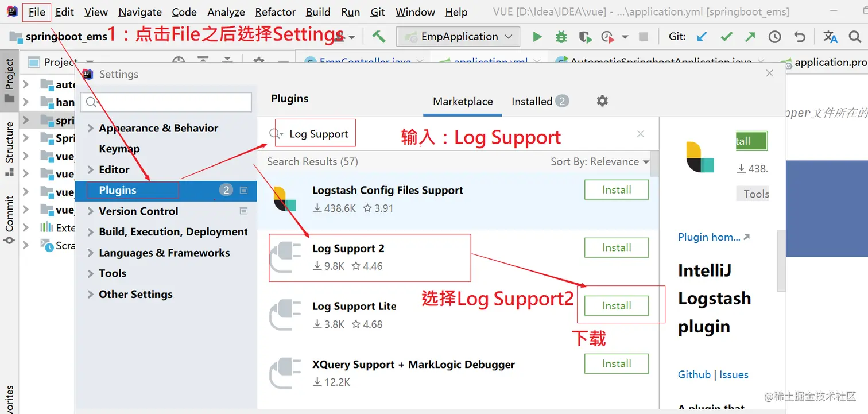Viewport: 868px width, 414px height.
Task: Click Install for Log Support Lite
Action: (617, 306)
